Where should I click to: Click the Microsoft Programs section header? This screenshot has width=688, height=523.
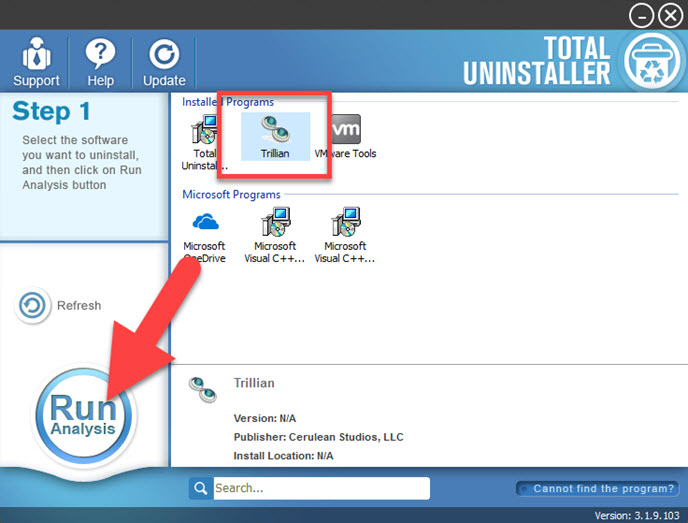[x=231, y=194]
